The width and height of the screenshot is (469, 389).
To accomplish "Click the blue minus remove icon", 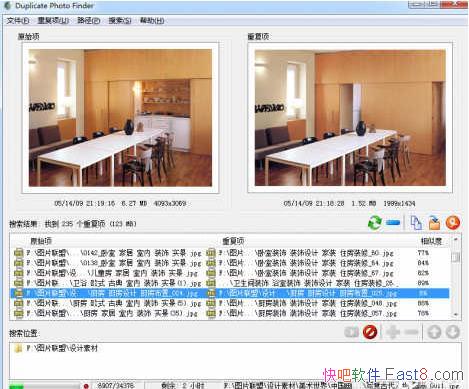I will tap(393, 223).
